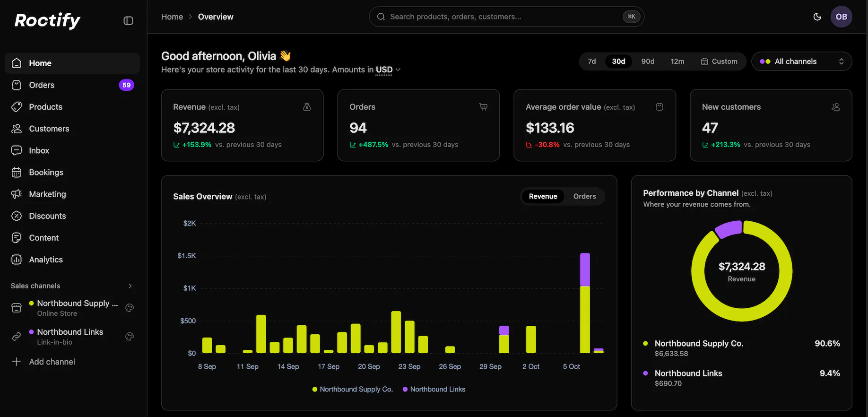Open Northbound Links link-in-bio channel name
Screen dimensions: 868x417
pos(70,332)
